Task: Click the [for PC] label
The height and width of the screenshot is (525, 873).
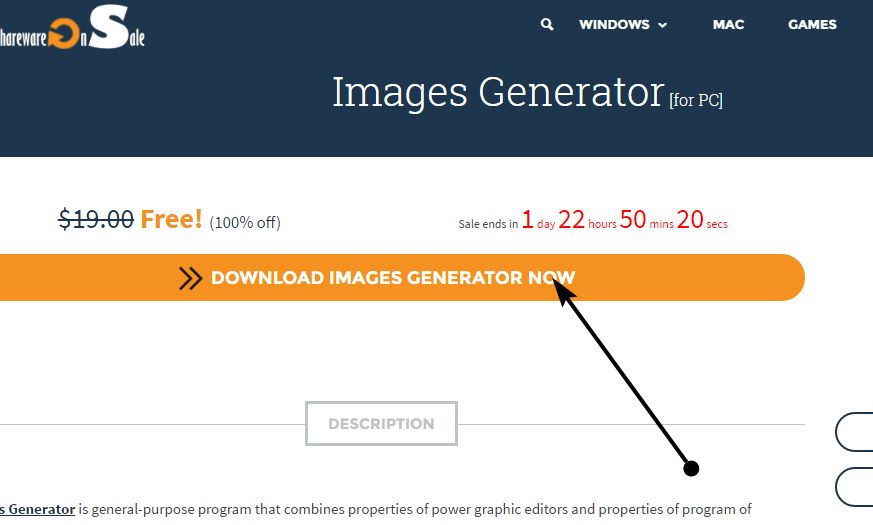Action: click(x=696, y=100)
